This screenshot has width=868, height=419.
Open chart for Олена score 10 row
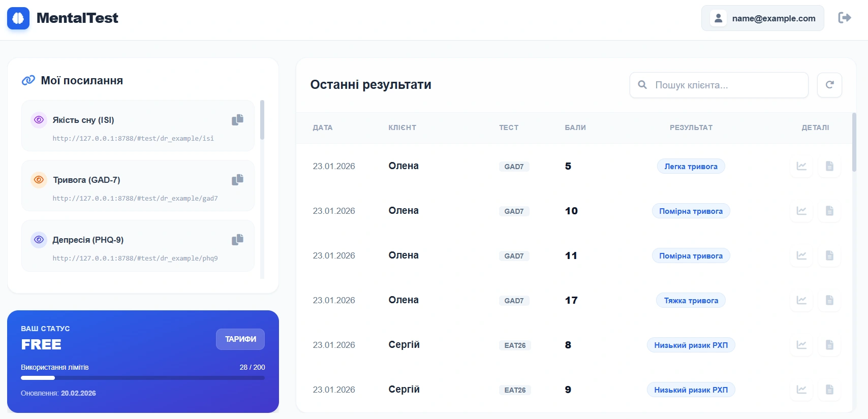coord(801,211)
